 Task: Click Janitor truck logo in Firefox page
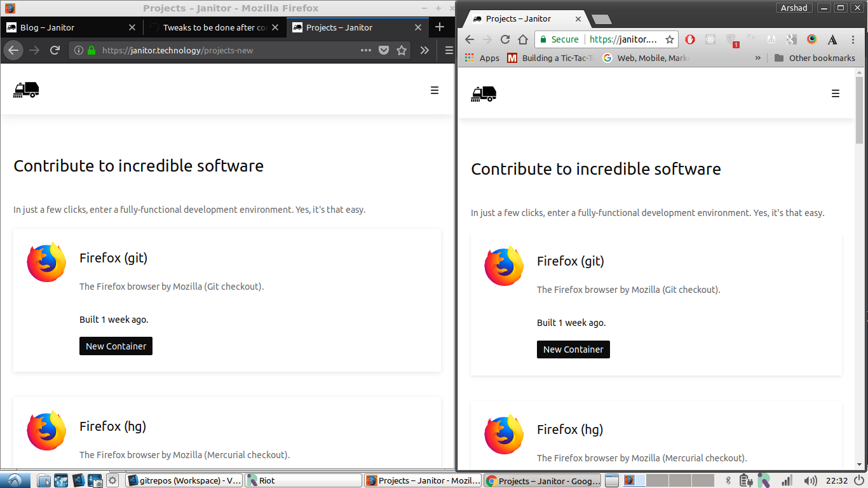[x=26, y=90]
